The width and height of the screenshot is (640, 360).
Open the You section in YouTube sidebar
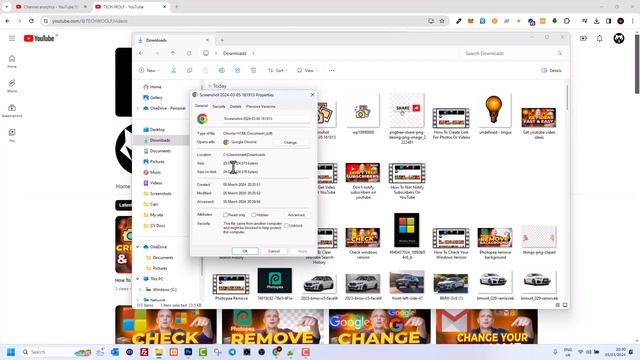tap(12, 135)
